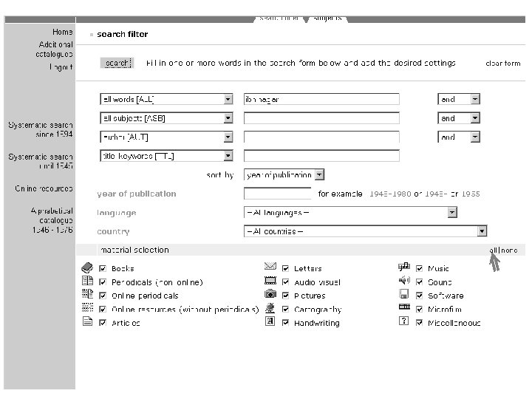Uncheck the Microfilm checkbox

[x=420, y=310]
